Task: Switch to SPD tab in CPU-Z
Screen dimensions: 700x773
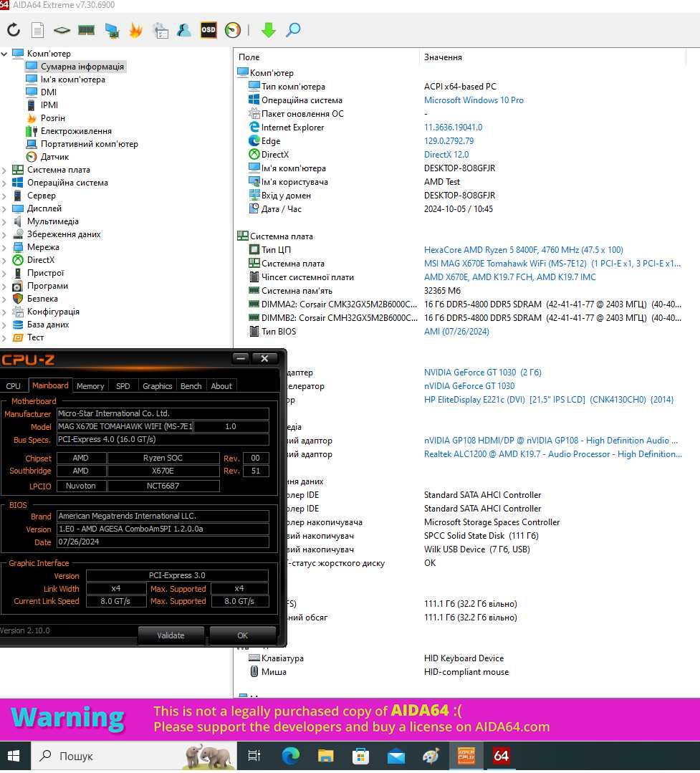Action: [123, 386]
